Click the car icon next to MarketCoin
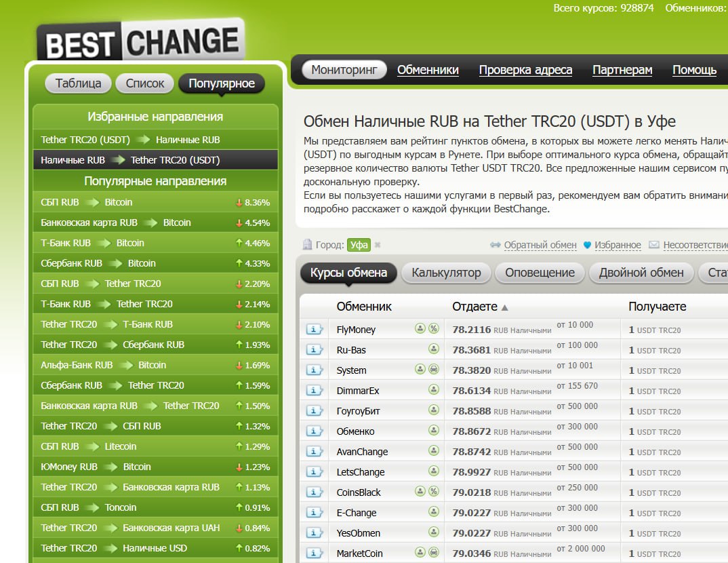The width and height of the screenshot is (728, 563). [x=434, y=553]
